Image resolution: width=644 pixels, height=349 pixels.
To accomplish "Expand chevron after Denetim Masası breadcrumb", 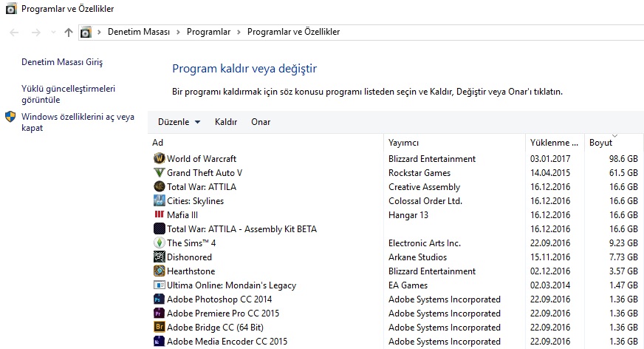I will tap(178, 32).
